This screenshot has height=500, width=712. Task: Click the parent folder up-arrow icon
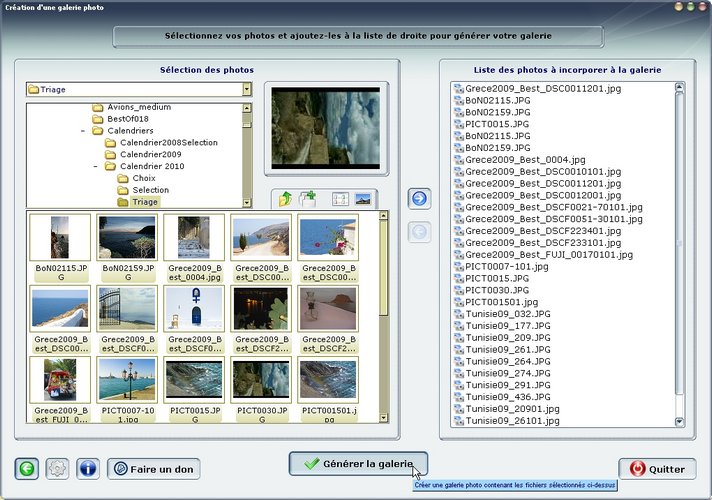[x=286, y=199]
